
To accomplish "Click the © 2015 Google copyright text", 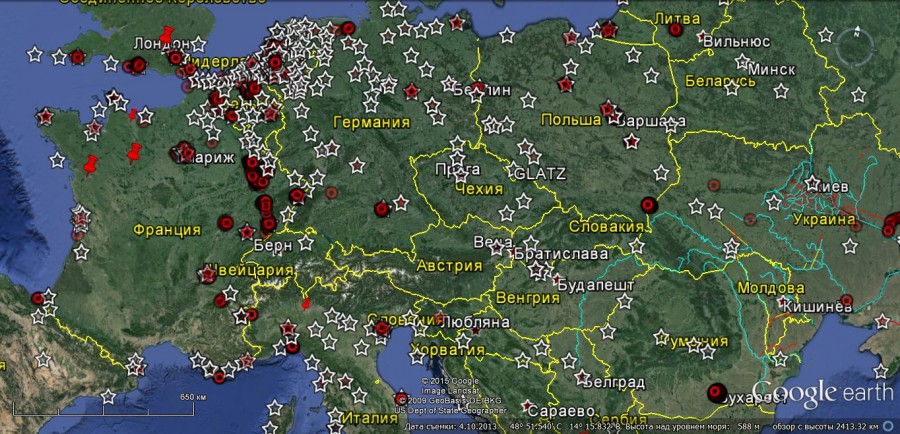I will (x=447, y=381).
